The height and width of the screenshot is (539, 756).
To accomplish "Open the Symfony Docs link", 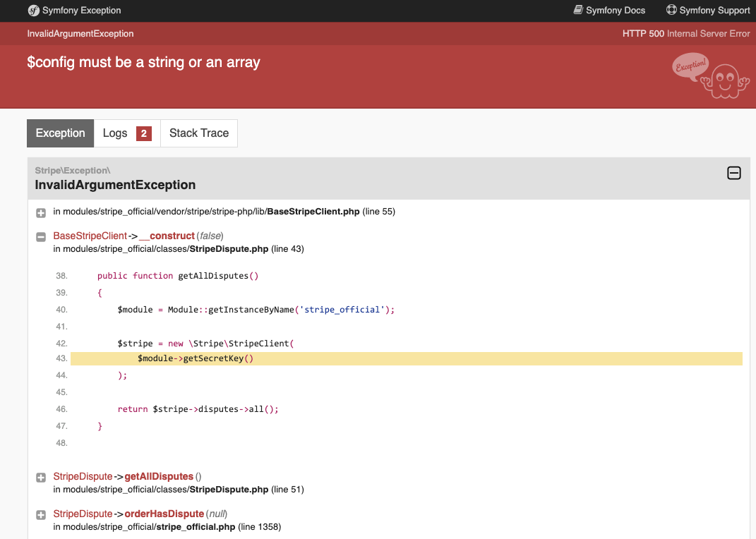I will click(x=615, y=11).
